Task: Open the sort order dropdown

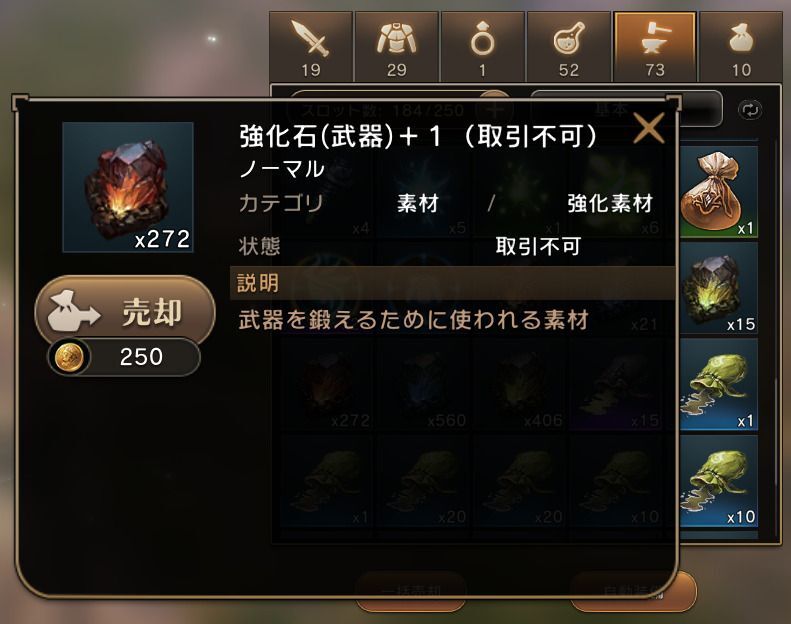Action: (x=626, y=109)
